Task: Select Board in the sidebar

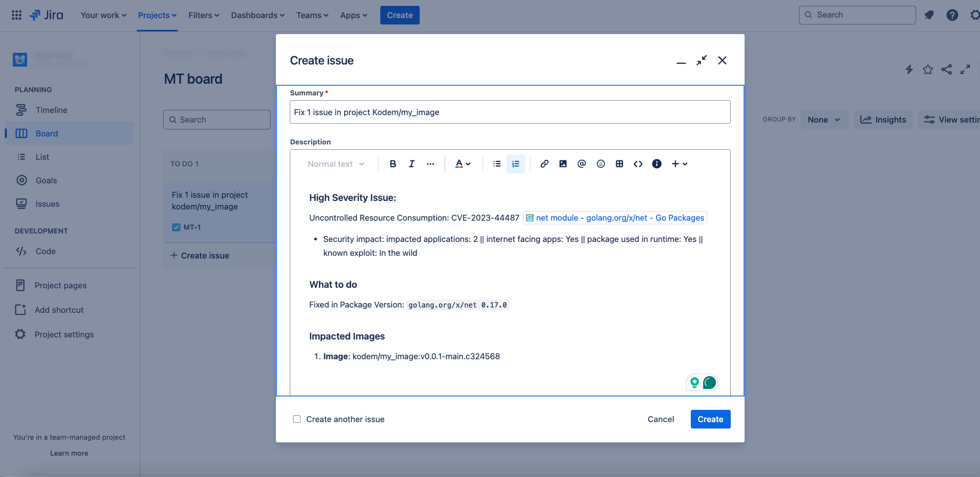Action: (x=69, y=133)
